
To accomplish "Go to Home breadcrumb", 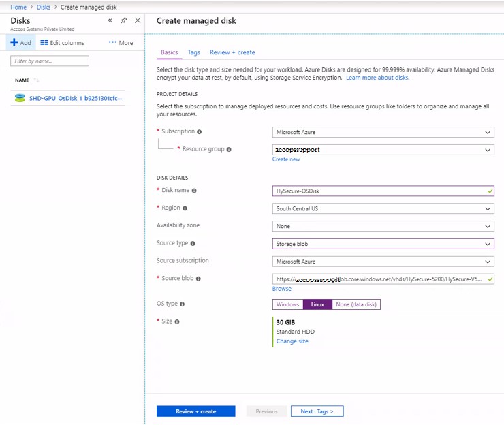I will point(18,7).
